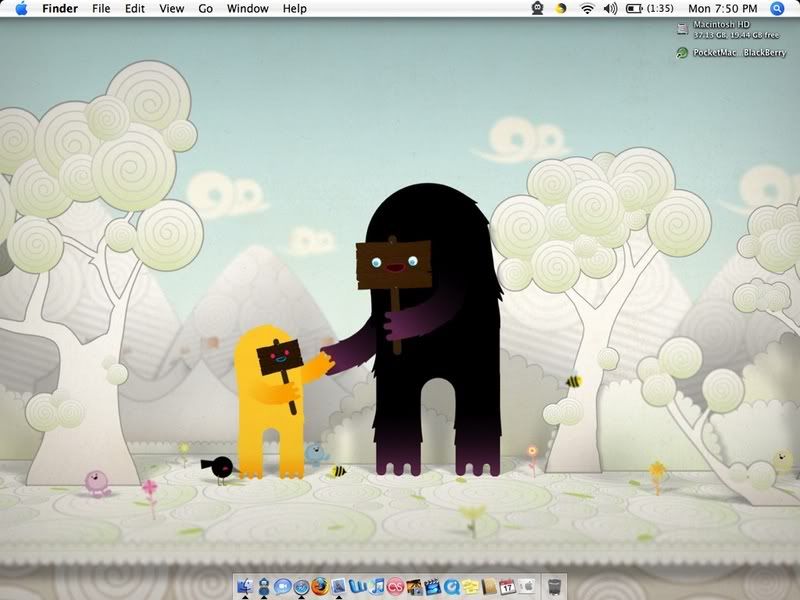800x600 pixels.
Task: Expand the Wi-Fi status menu
Action: [586, 9]
